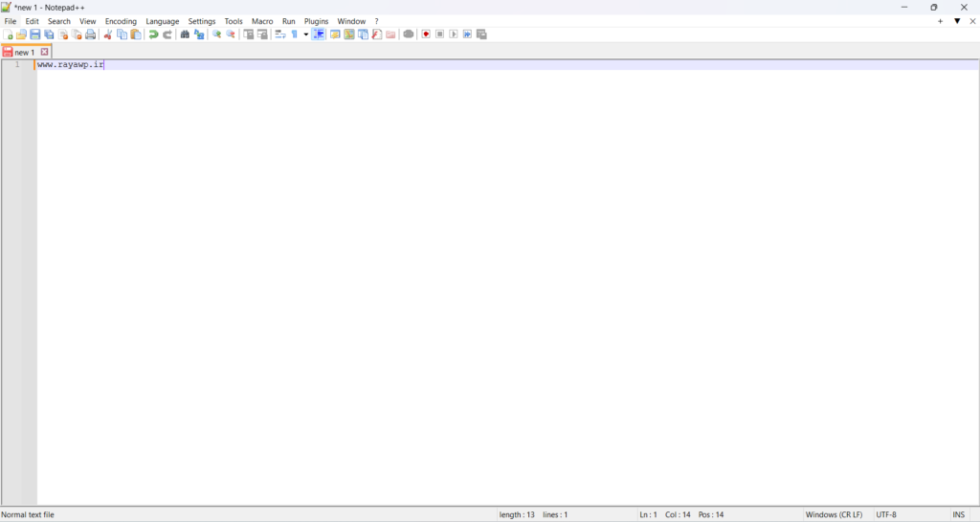The image size is (980, 522).
Task: Click the Print icon in the toolbar
Action: (x=91, y=34)
